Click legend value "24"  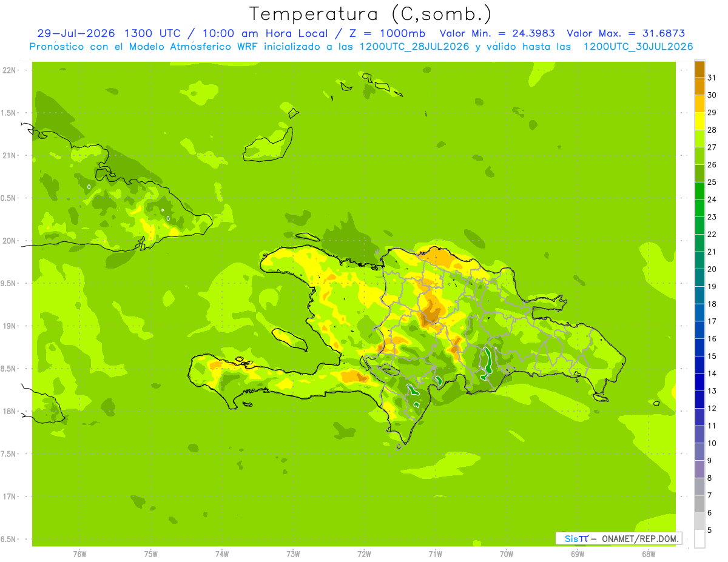[712, 199]
